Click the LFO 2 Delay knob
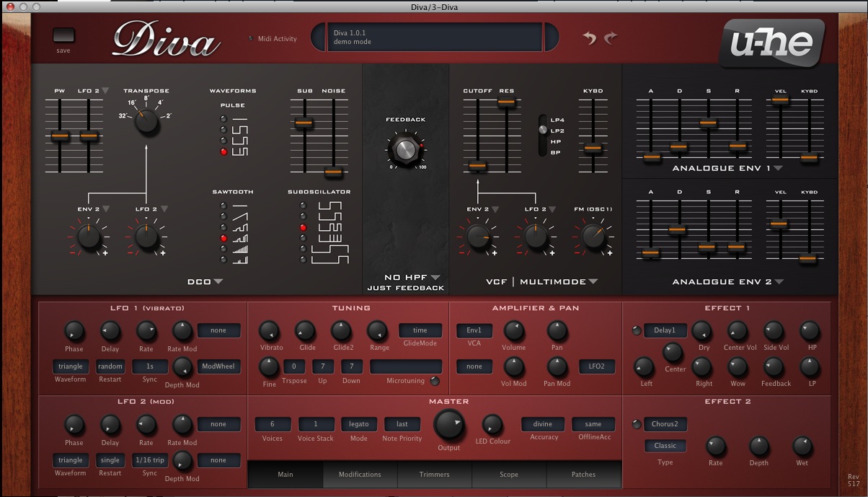The width and height of the screenshot is (868, 497). (110, 425)
